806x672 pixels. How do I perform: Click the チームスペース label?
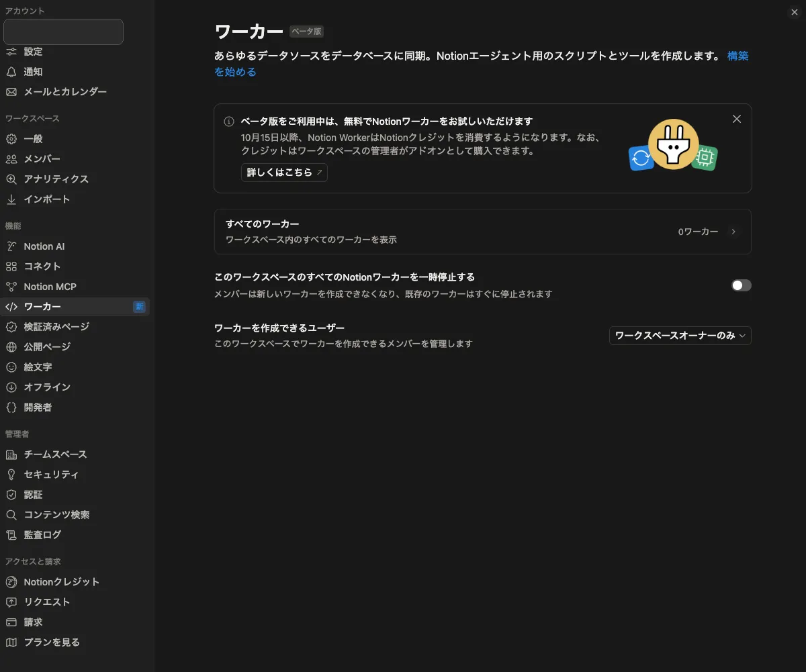click(56, 454)
